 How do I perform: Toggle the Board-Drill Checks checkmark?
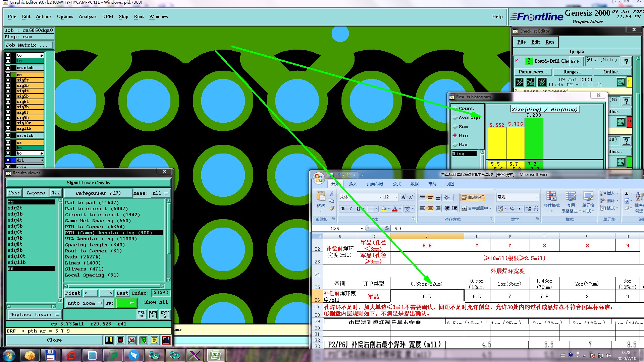(517, 61)
